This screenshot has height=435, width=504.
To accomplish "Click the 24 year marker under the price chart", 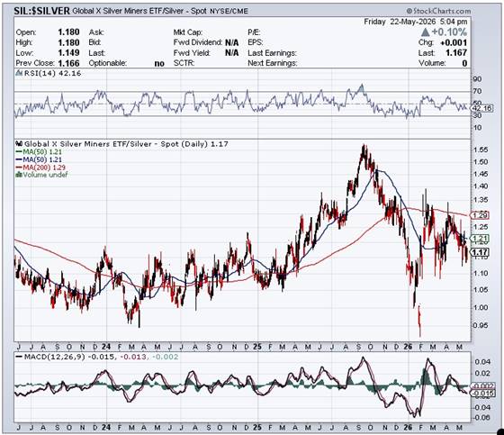I will click(x=106, y=347).
